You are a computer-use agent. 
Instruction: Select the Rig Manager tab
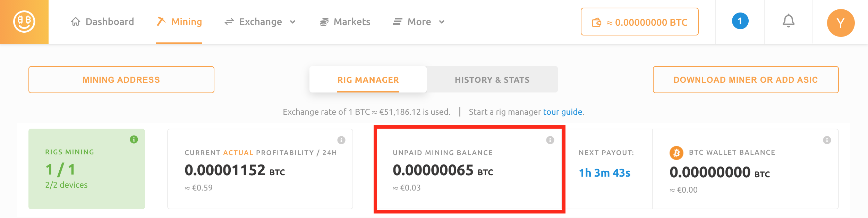click(368, 80)
